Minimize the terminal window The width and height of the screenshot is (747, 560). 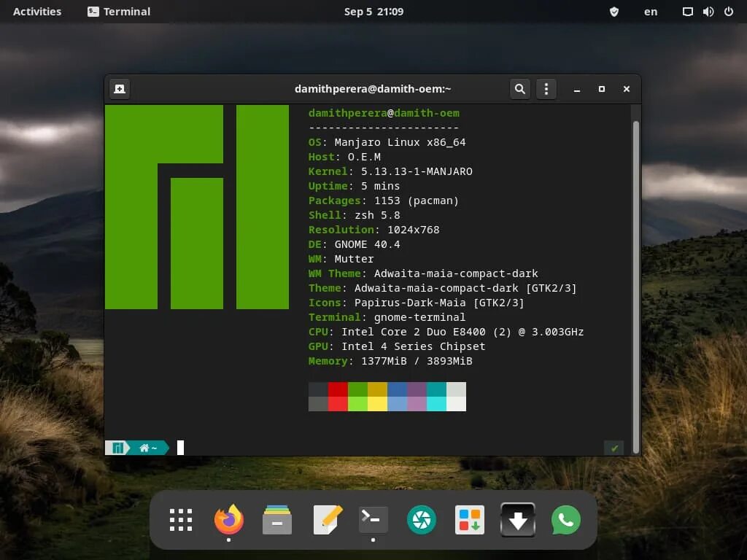[577, 89]
